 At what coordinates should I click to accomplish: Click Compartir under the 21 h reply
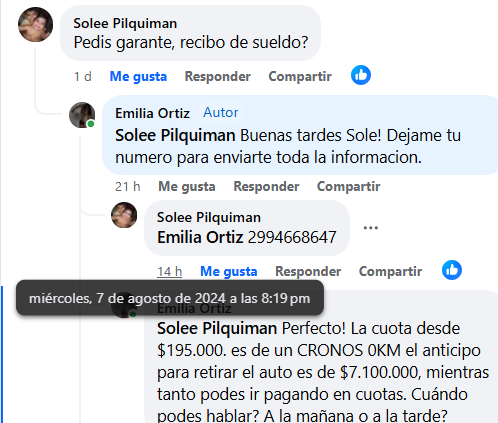click(x=348, y=186)
